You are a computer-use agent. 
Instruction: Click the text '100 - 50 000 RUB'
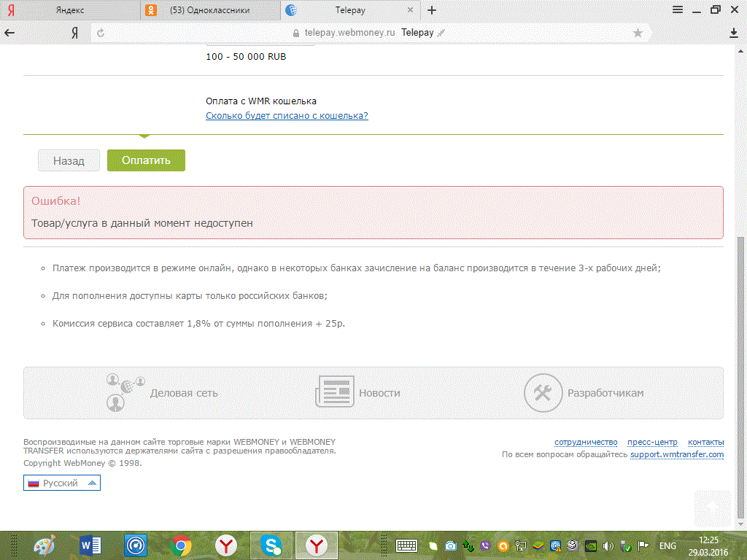pos(246,57)
